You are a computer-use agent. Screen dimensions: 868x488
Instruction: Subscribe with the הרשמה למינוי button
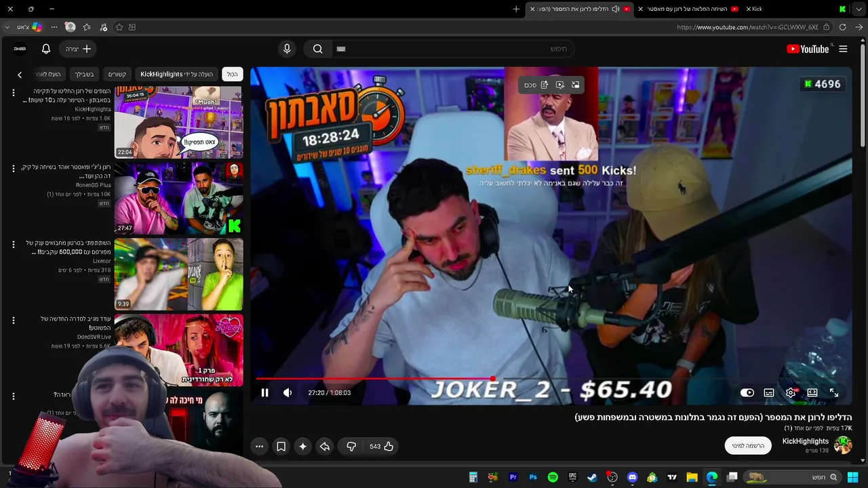(x=748, y=445)
